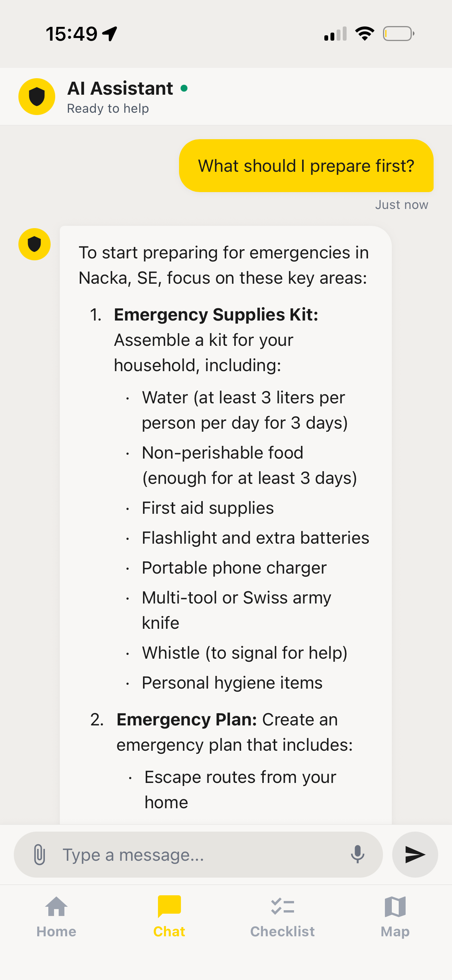Image resolution: width=452 pixels, height=980 pixels.
Task: Tap the "Emergency Supplies Kit:" heading
Action: (x=216, y=315)
